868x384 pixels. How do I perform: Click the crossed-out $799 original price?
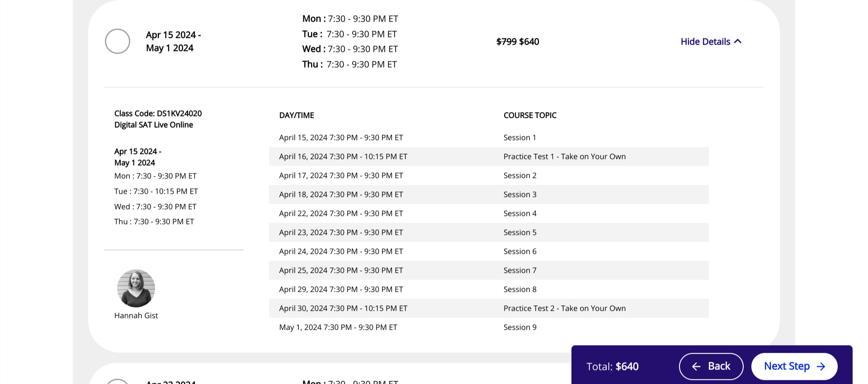click(x=506, y=42)
